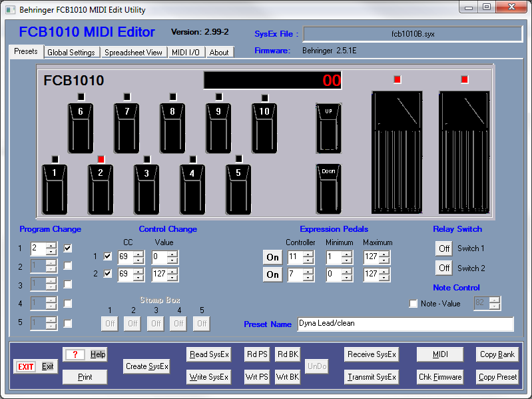The height and width of the screenshot is (399, 532).
Task: Click the first expression pedal graphic
Action: coord(397,153)
